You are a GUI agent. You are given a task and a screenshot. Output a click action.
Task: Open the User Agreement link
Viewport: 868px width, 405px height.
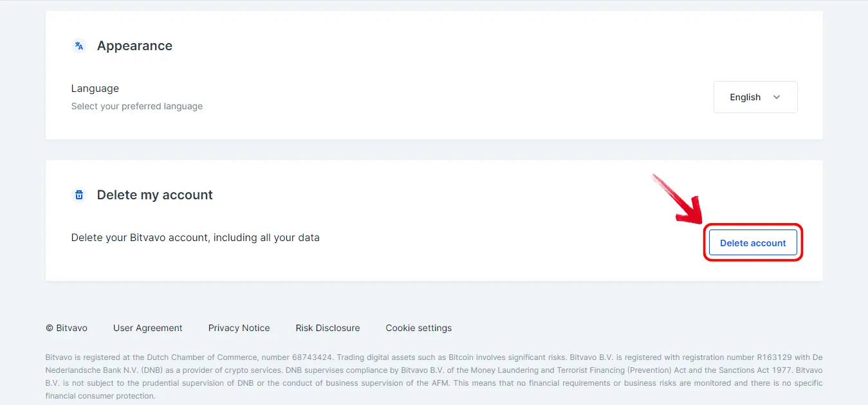coord(148,328)
